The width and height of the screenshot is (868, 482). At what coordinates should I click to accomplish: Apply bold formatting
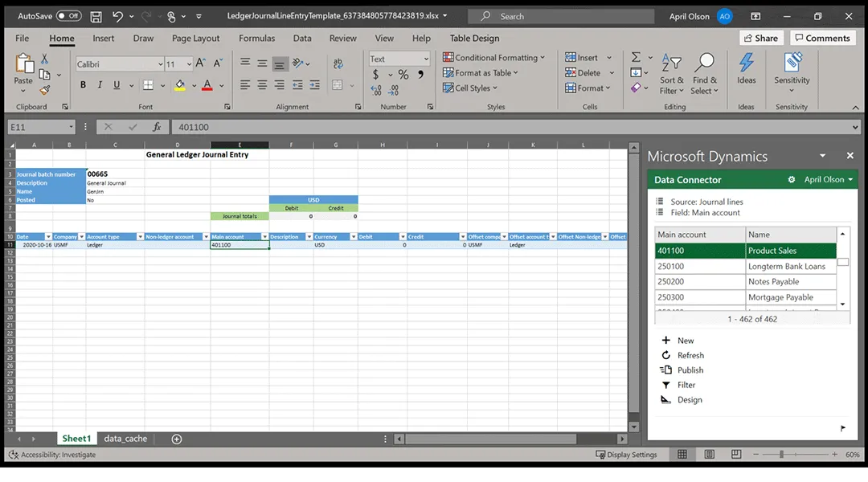tap(83, 84)
